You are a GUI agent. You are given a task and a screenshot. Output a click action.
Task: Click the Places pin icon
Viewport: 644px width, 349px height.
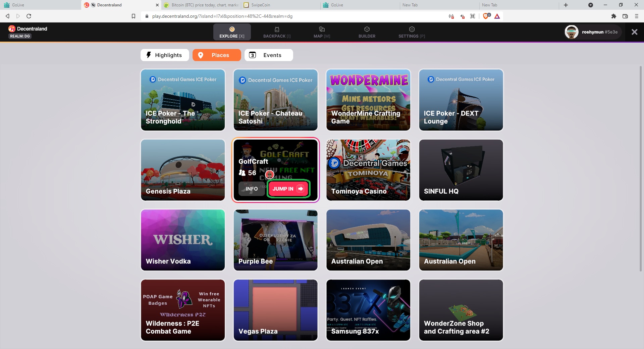[201, 55]
